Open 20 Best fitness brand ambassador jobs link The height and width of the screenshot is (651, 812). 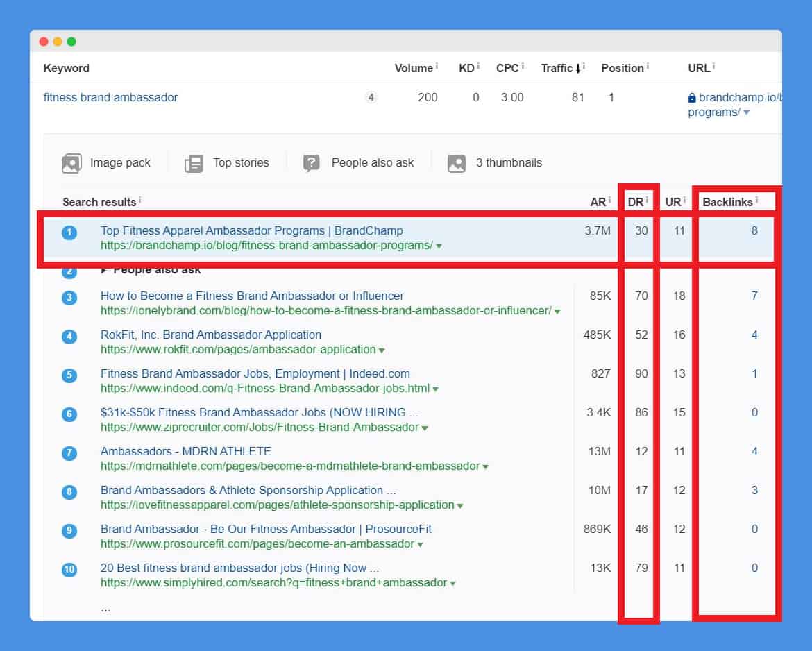239,568
